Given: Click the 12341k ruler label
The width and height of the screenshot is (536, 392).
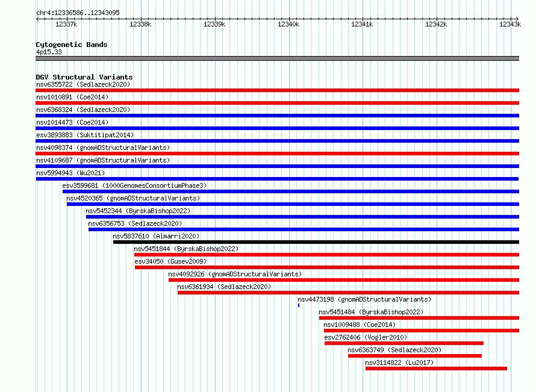Looking at the screenshot, I should coord(362,24).
